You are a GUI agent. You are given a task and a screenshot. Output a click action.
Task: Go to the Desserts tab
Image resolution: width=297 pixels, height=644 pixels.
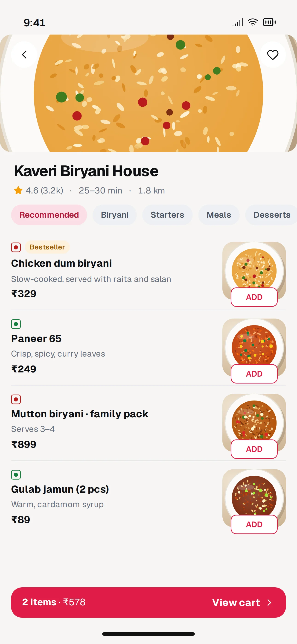tap(271, 215)
